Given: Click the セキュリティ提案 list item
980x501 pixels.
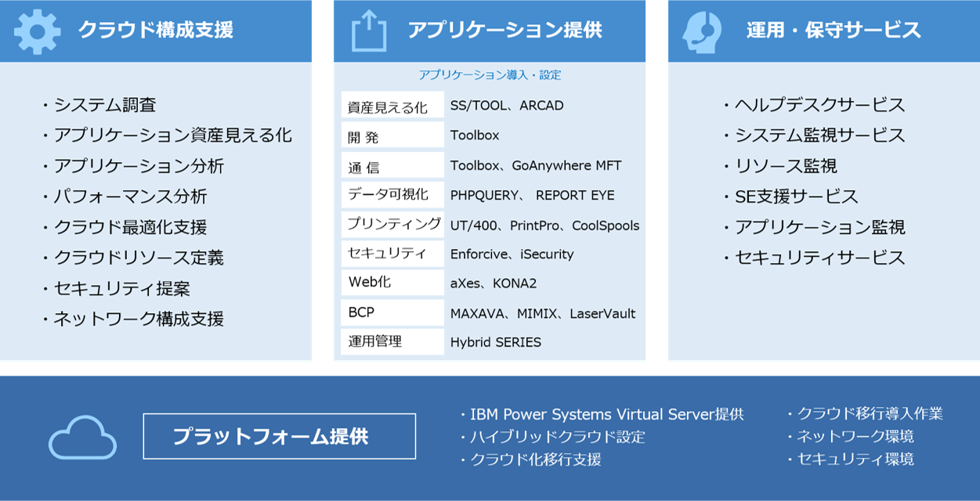Looking at the screenshot, I should [x=115, y=288].
